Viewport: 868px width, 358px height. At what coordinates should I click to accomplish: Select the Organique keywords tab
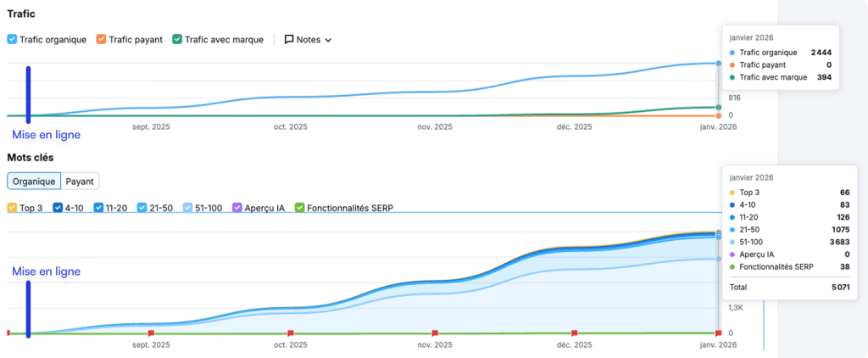[34, 181]
